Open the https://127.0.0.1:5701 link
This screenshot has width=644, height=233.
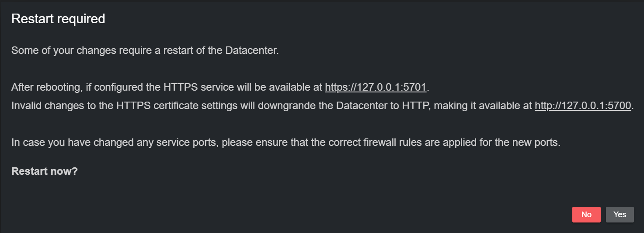click(376, 87)
